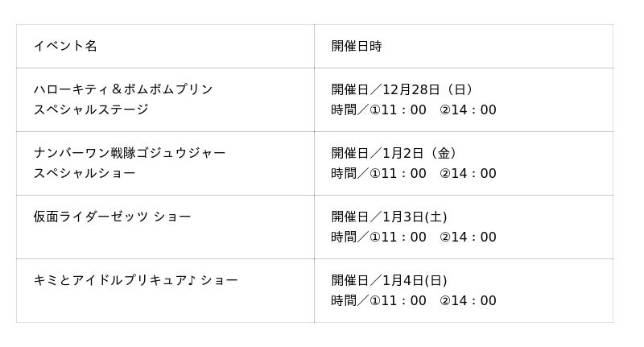Click スペシャルショー text under ゴジュウジャー
Screen dimensions: 644x347
pos(85,173)
